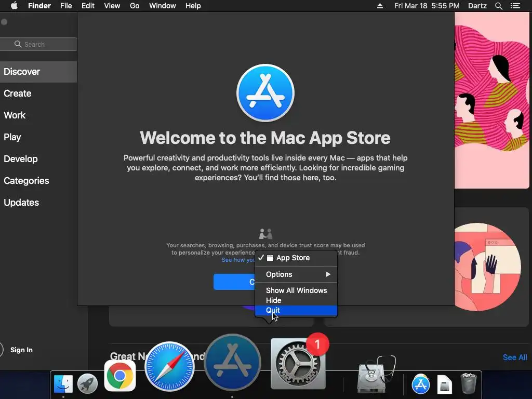Screen dimensions: 532x399
Task: Click See All link
Action: pyautogui.click(x=515, y=357)
